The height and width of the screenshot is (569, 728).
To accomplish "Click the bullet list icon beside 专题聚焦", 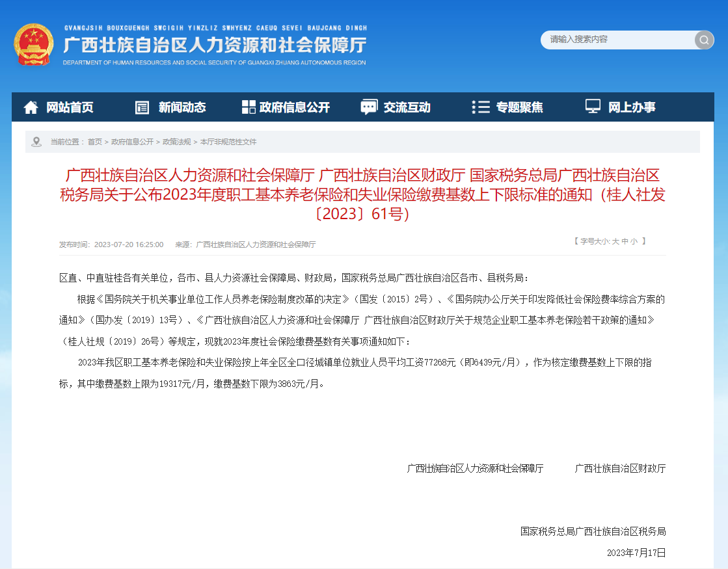I will coord(481,107).
